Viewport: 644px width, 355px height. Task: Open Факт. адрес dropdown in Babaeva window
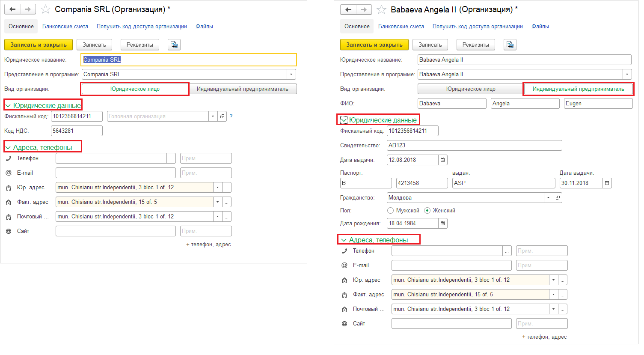pos(554,295)
